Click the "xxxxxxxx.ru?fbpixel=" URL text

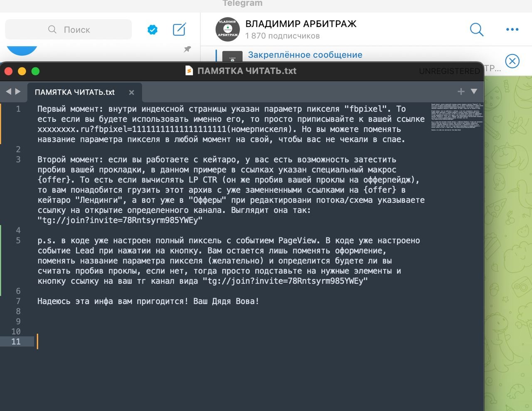85,129
